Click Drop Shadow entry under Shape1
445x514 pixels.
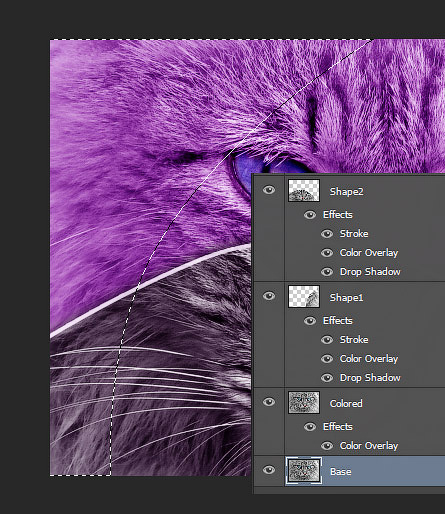[x=370, y=378]
